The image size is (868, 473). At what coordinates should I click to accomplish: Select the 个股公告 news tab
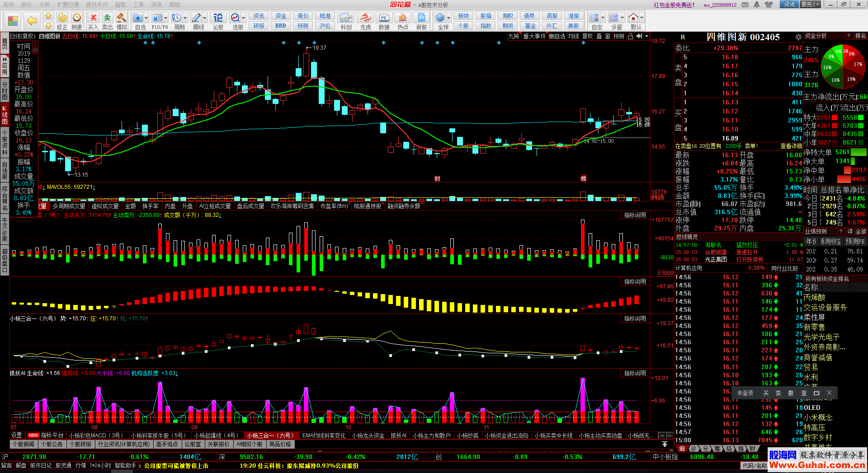click(52, 444)
